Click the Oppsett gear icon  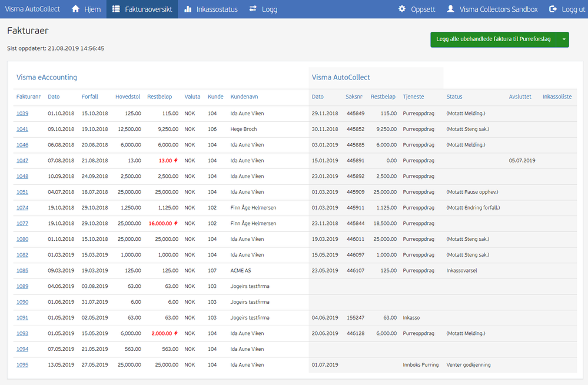point(402,9)
